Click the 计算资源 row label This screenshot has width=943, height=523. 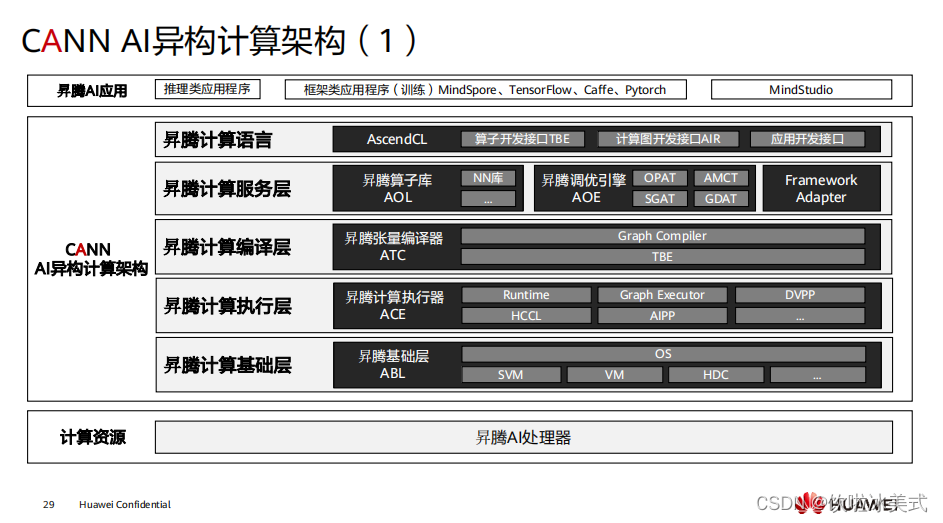tap(93, 437)
